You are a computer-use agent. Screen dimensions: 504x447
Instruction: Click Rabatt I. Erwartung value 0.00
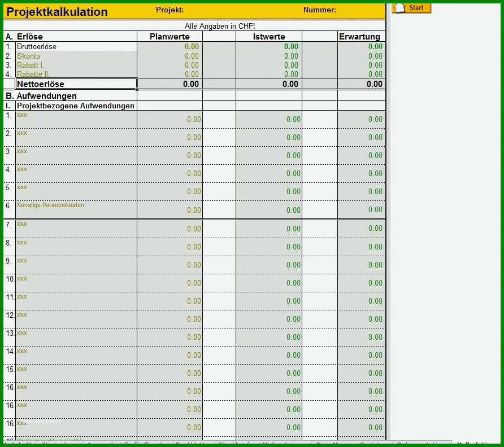375,65
